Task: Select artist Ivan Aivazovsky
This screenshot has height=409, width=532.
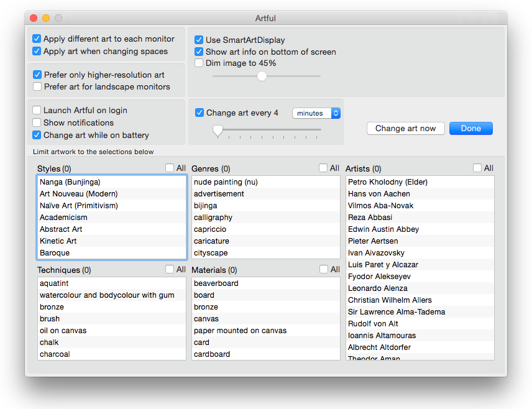Action: (420, 253)
